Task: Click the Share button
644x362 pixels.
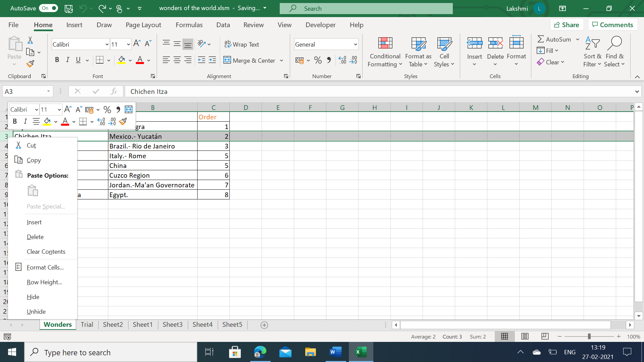Action: (x=567, y=25)
